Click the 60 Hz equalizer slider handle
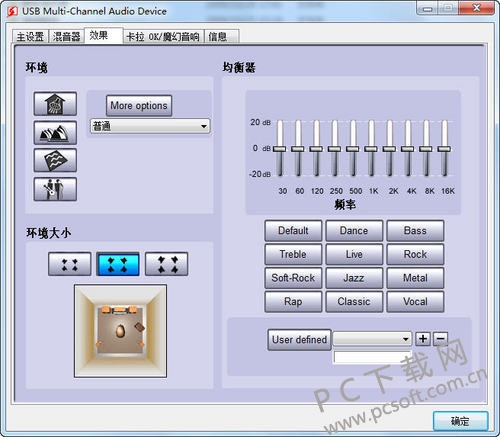Image resolution: width=500 pixels, height=437 pixels. coord(298,149)
